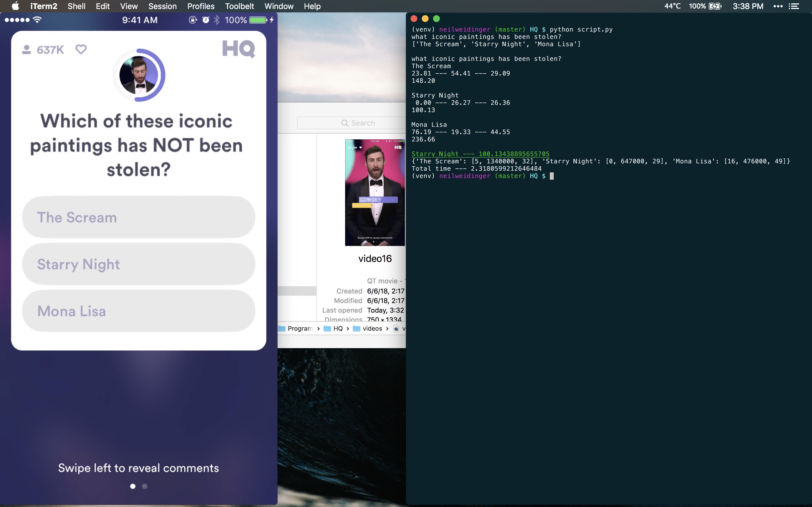The height and width of the screenshot is (507, 812).
Task: Select The Scream answer
Action: click(x=139, y=217)
